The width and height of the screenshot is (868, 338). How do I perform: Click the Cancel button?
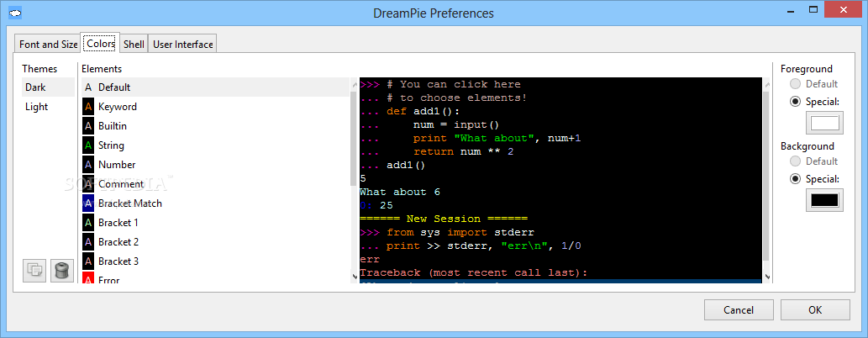pos(739,309)
